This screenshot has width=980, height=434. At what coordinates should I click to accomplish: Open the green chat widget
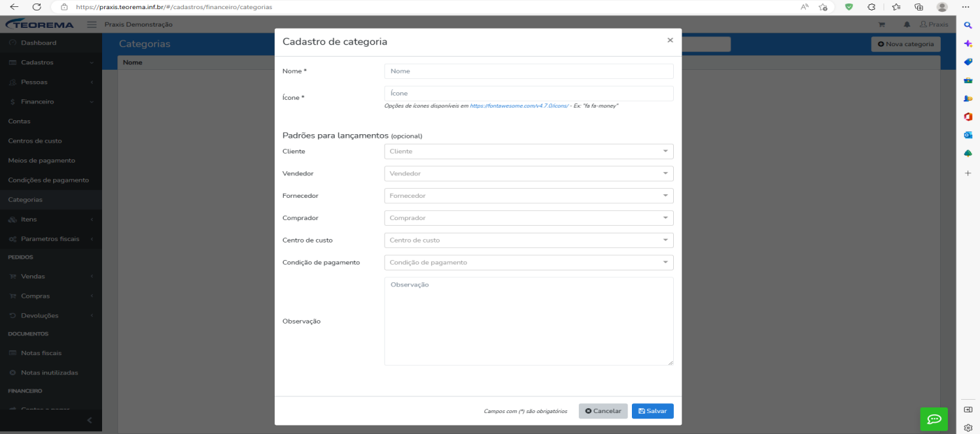[934, 419]
